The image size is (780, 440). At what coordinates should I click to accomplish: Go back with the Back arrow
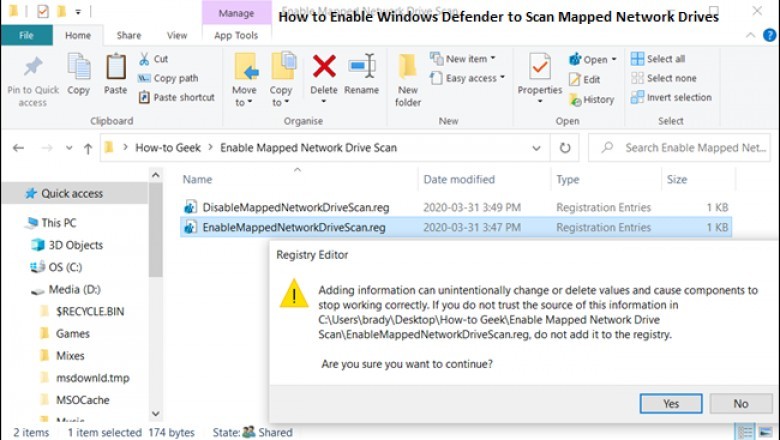pyautogui.click(x=18, y=148)
